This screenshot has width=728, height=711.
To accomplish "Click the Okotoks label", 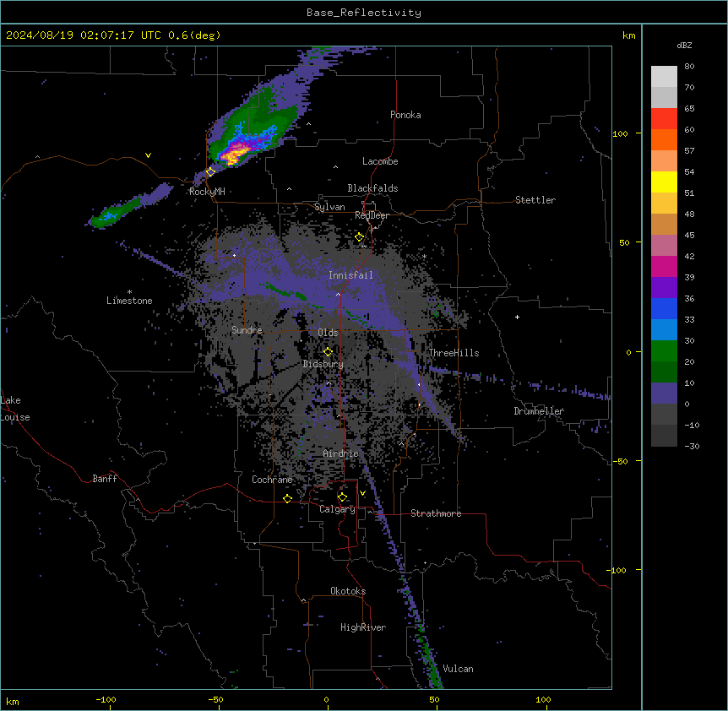I will [x=348, y=591].
